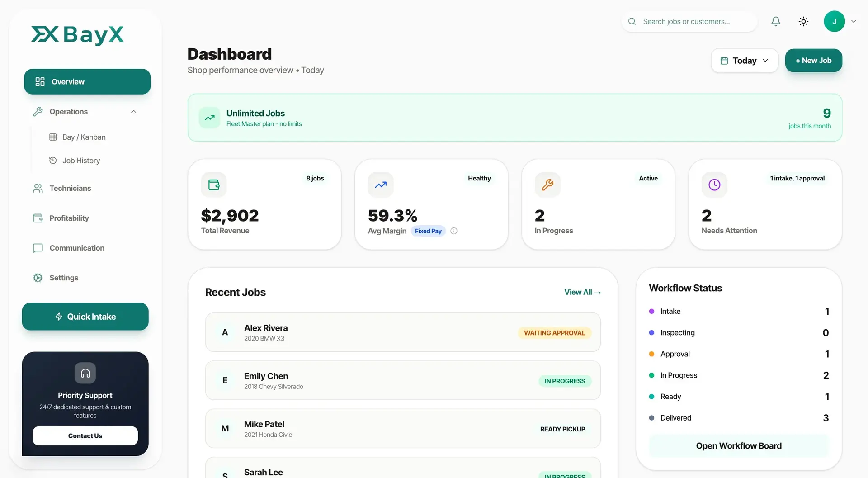Viewport: 868px width, 478px height.
Task: Click Emily Chen IN PROGRESS badge
Action: click(x=565, y=381)
